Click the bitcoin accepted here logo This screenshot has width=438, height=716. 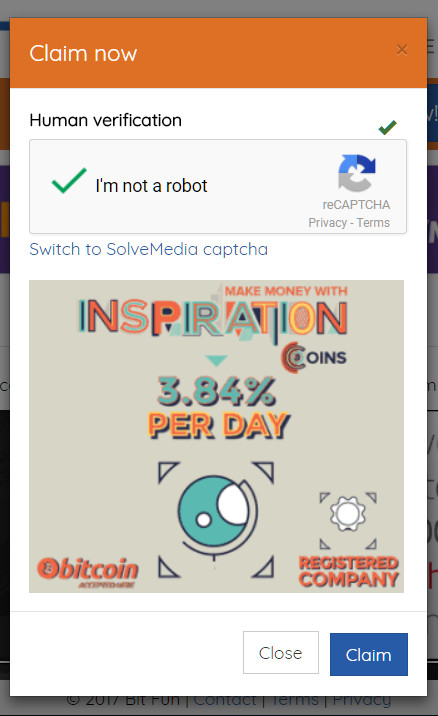(x=87, y=573)
